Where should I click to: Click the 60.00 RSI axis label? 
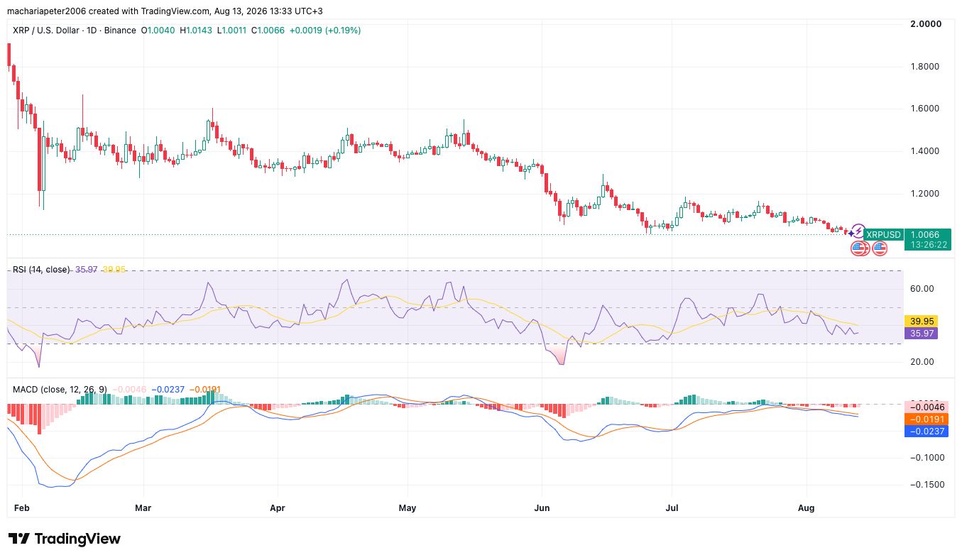tap(921, 289)
